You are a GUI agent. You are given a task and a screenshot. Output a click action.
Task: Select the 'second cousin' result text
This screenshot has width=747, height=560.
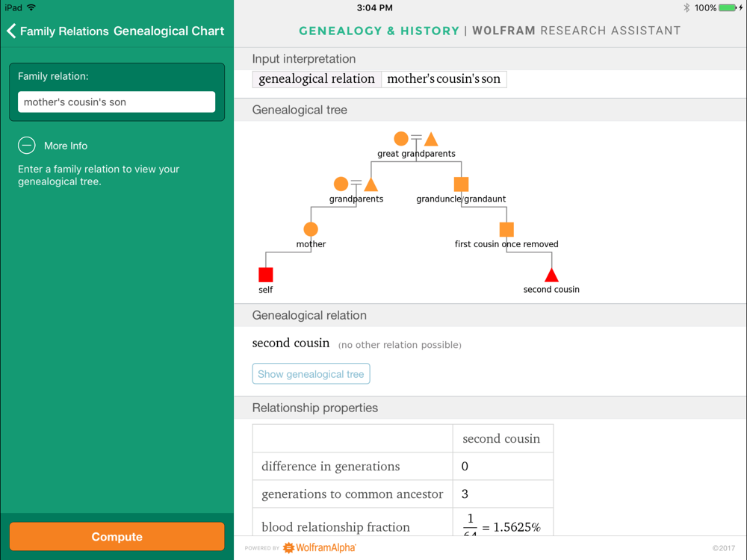coord(291,343)
